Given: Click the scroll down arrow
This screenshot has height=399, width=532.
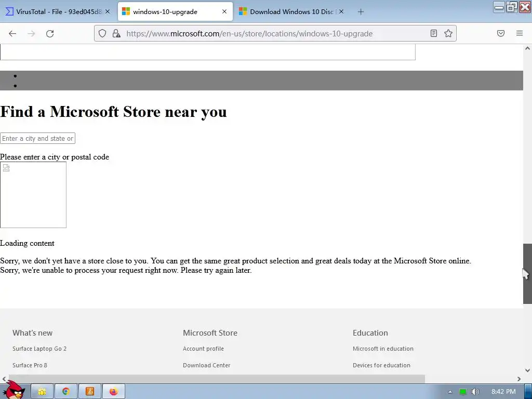Looking at the screenshot, I should (527, 370).
